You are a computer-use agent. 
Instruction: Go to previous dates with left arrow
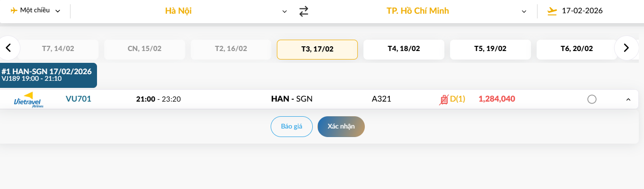pyautogui.click(x=8, y=48)
